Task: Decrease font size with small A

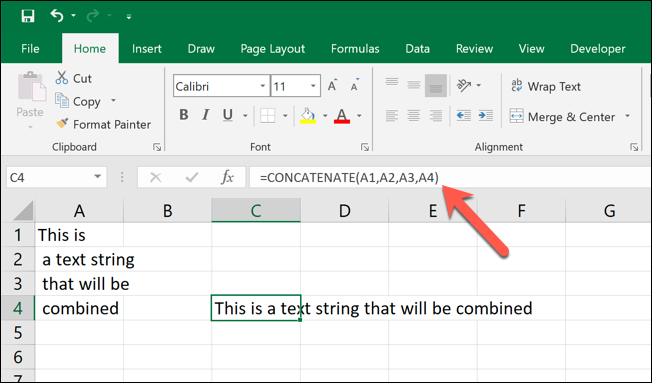Action: [355, 85]
